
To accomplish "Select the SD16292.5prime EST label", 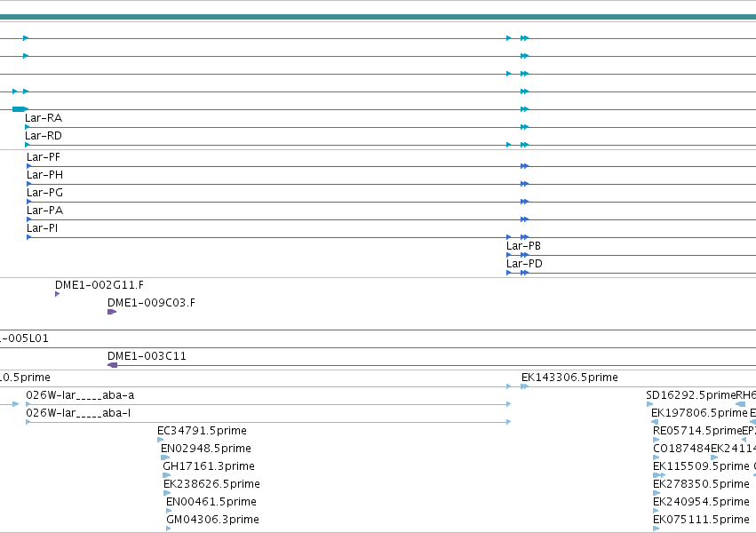I will coord(691,395).
